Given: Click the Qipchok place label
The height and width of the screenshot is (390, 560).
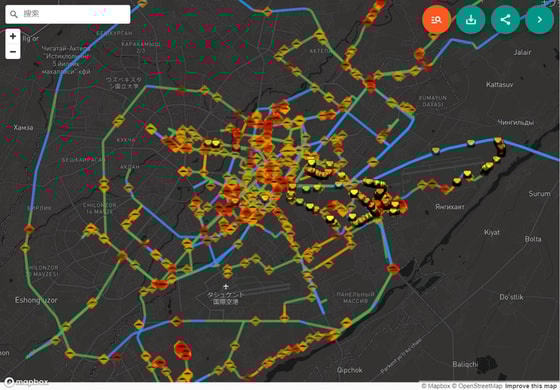Looking at the screenshot, I should tap(350, 370).
